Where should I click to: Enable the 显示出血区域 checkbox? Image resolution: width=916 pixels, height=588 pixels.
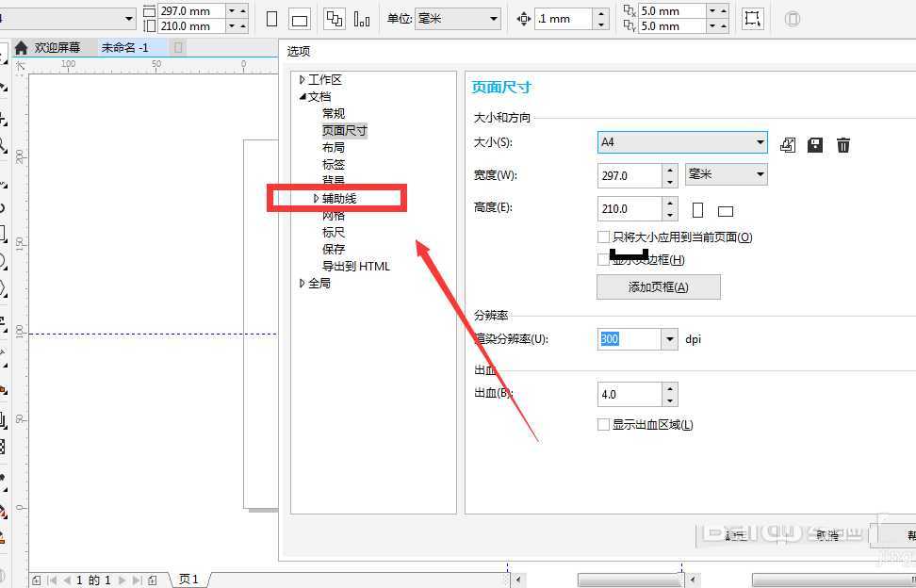[x=603, y=424]
